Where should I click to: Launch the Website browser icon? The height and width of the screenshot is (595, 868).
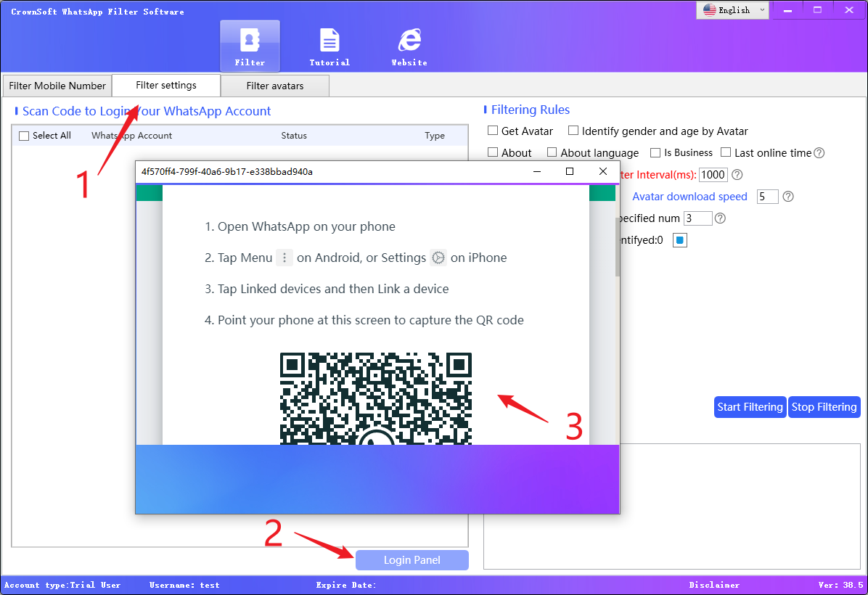click(409, 46)
